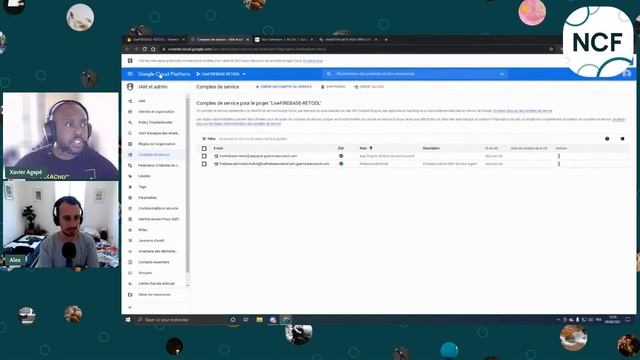Open Identité et organisation in sidebar
The width and height of the screenshot is (640, 360).
pos(156,111)
